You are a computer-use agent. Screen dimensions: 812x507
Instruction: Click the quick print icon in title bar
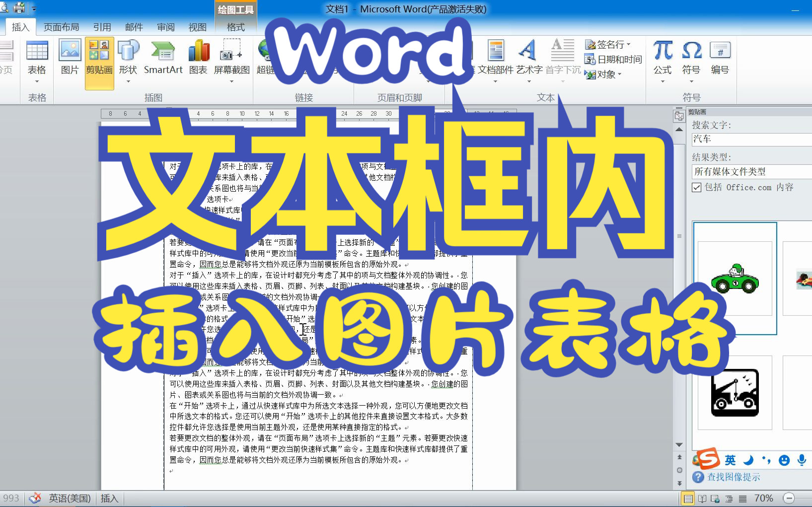19,8
